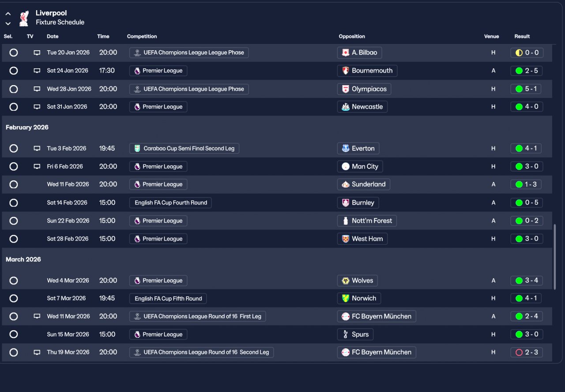Click the TV icon on the Newcastle row

pos(37,107)
